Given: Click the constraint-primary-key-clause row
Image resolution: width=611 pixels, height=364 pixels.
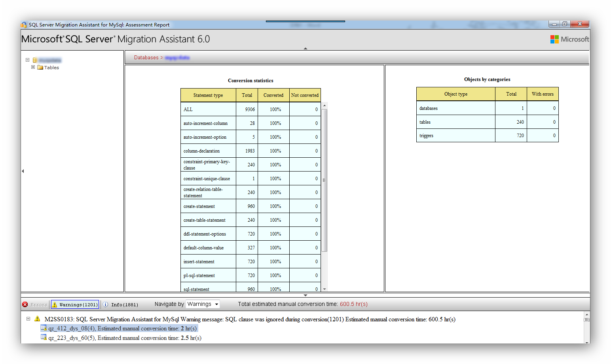Looking at the screenshot, I should [x=250, y=165].
